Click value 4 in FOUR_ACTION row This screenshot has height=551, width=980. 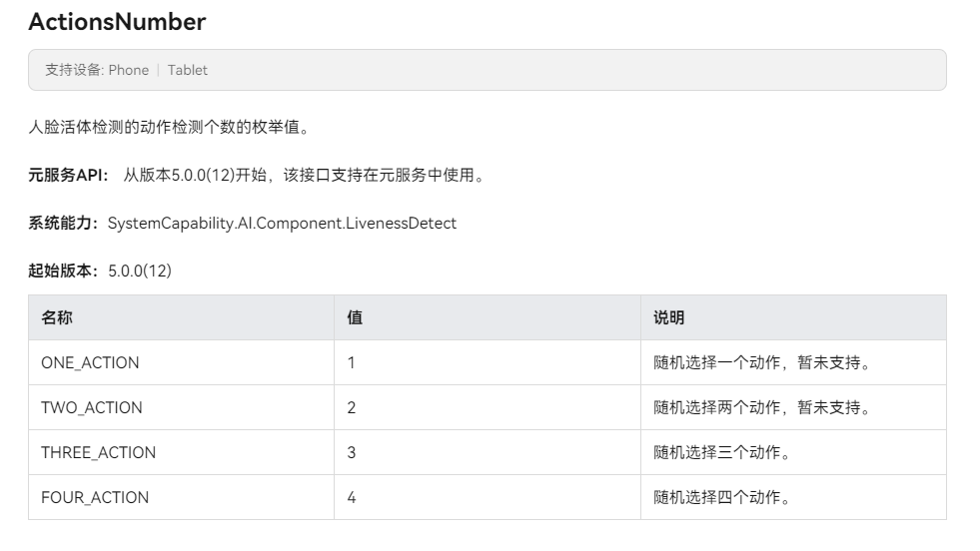pos(352,497)
